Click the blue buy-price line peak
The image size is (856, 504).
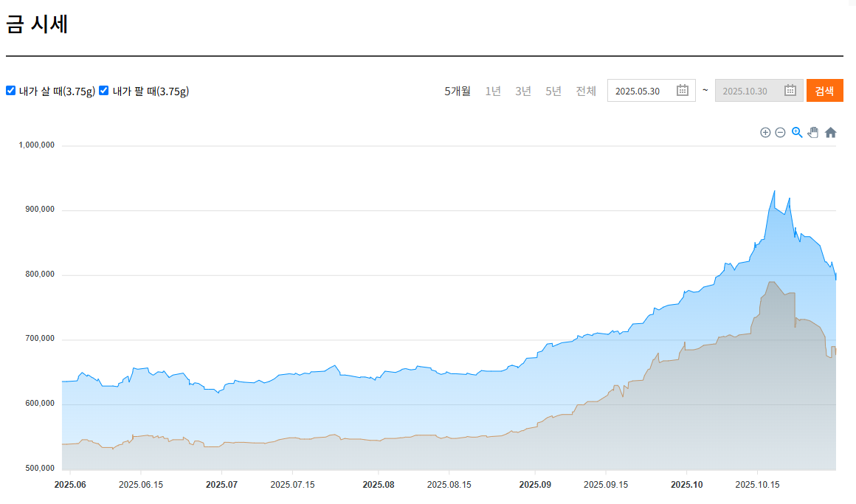(774, 192)
